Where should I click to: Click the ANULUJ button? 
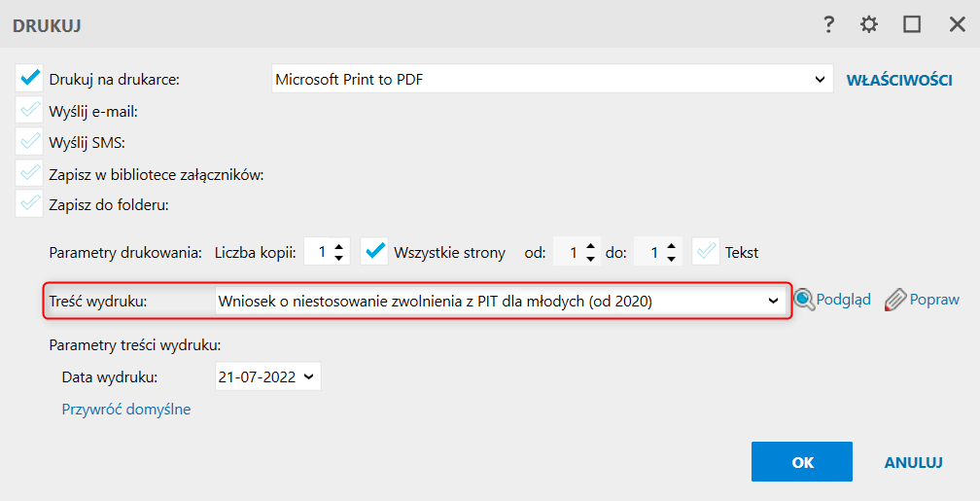(913, 462)
